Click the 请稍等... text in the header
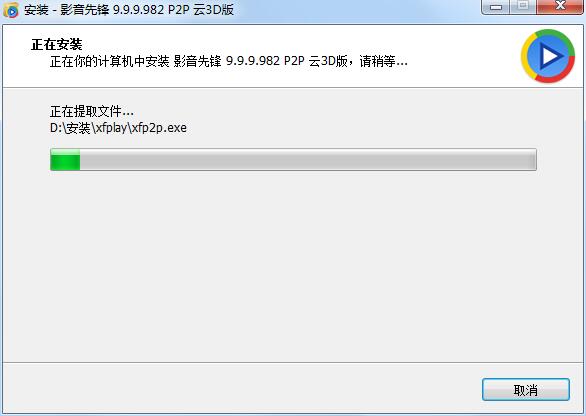The width and height of the screenshot is (586, 416). pyautogui.click(x=383, y=61)
